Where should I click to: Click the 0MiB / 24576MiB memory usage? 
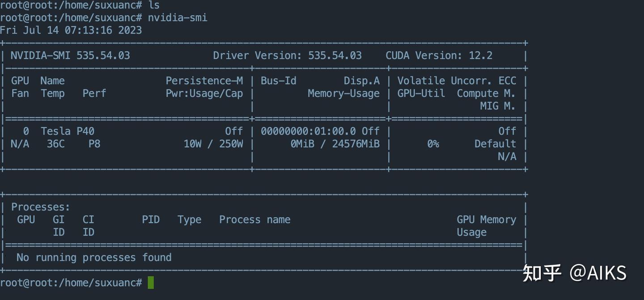pos(335,144)
